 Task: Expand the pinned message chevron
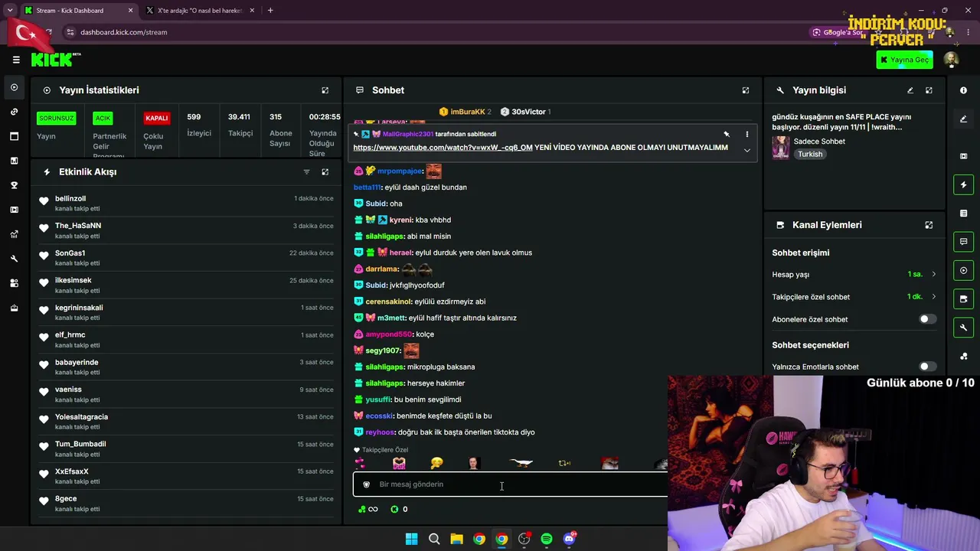coord(746,150)
